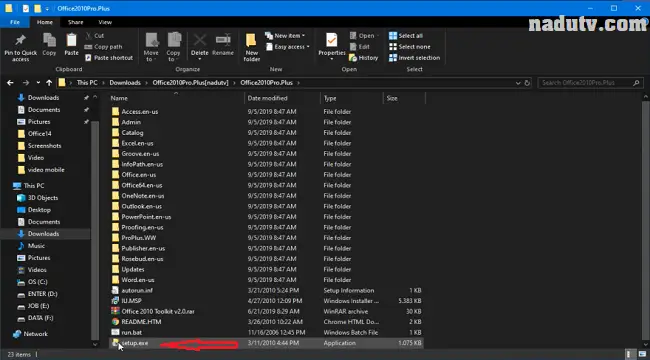Viewport: 650px width, 360px height.
Task: Sort by Date modified column
Action: (x=267, y=99)
